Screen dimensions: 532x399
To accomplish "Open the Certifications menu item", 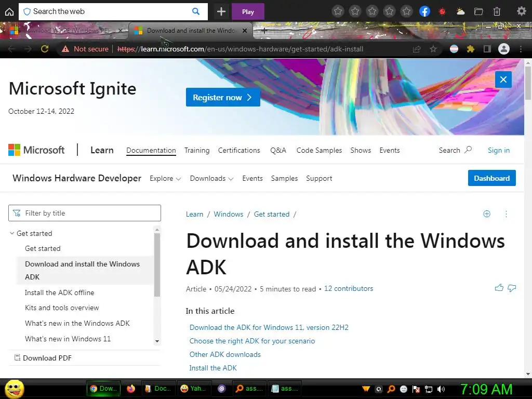I will coord(239,150).
